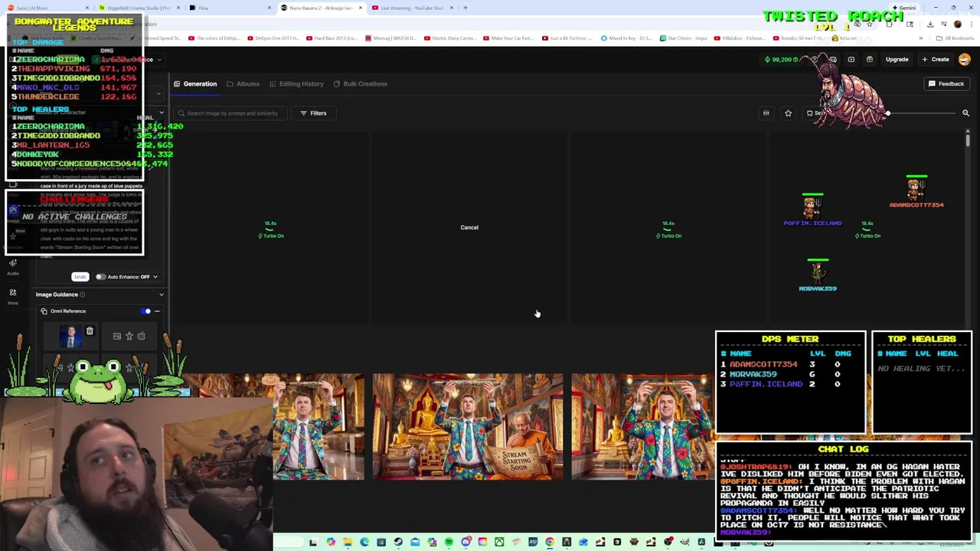This screenshot has width=980, height=551.
Task: Open the gift rewards icon
Action: [870, 59]
